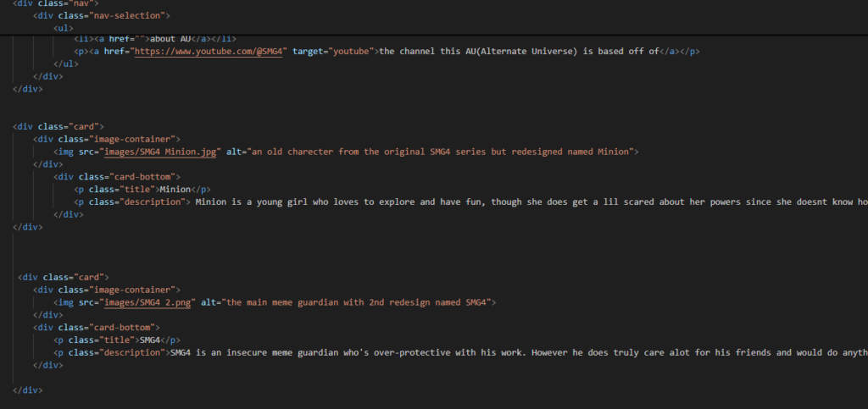Click the "card" class above the SMG4 image

point(90,277)
